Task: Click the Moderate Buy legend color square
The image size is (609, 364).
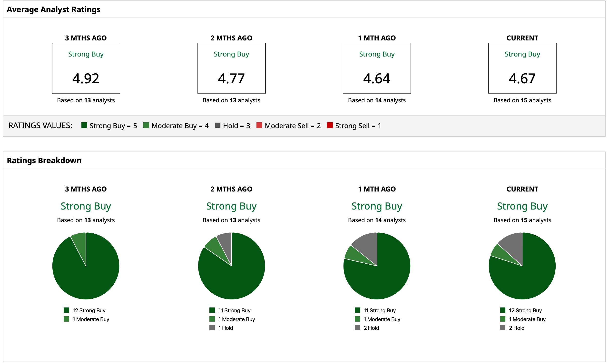Action: pyautogui.click(x=146, y=125)
